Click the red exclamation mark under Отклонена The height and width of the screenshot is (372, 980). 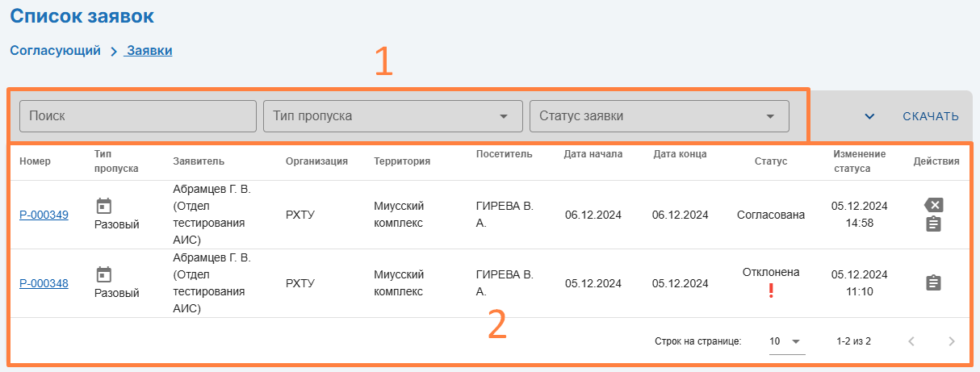click(771, 291)
